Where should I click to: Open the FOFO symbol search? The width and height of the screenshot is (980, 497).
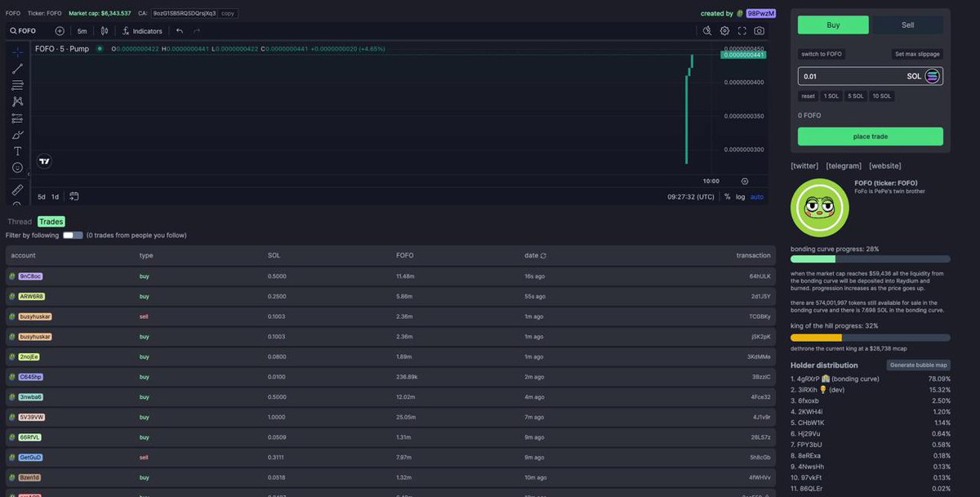coord(24,31)
